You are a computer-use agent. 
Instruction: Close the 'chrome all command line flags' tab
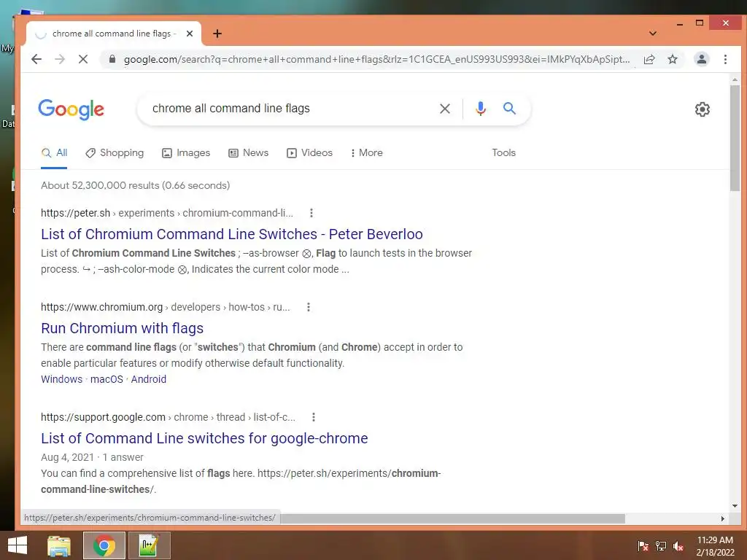click(x=190, y=34)
